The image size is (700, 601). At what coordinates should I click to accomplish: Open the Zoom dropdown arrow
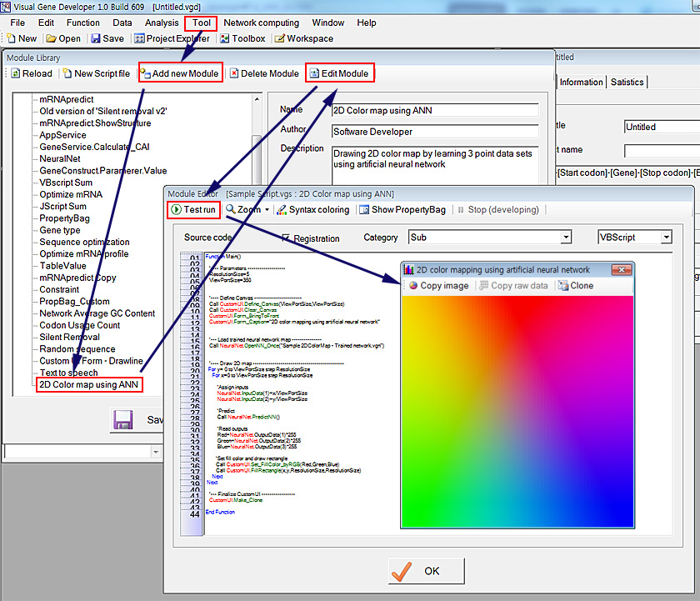pyautogui.click(x=267, y=209)
